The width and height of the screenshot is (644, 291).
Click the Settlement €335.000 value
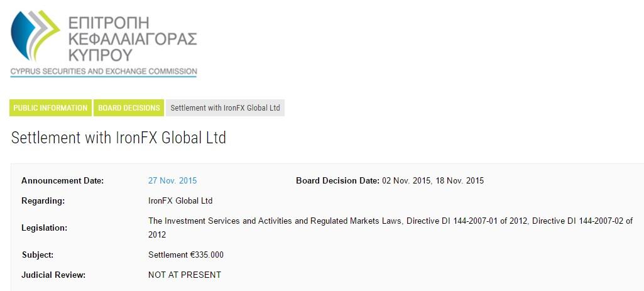[x=186, y=255]
